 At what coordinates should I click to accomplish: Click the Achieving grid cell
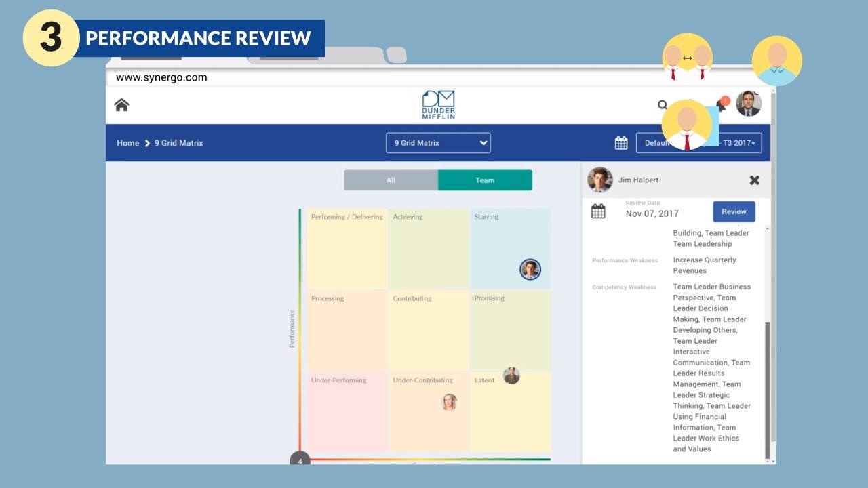pyautogui.click(x=429, y=249)
